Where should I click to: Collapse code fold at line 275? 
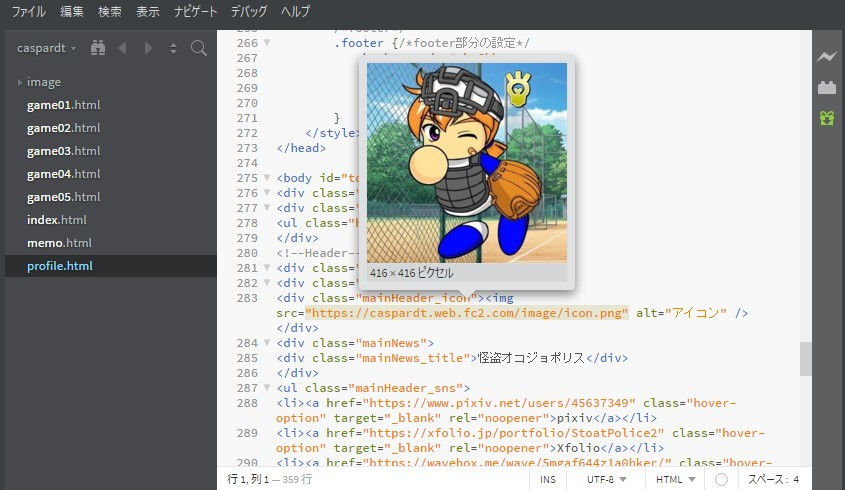[x=267, y=177]
